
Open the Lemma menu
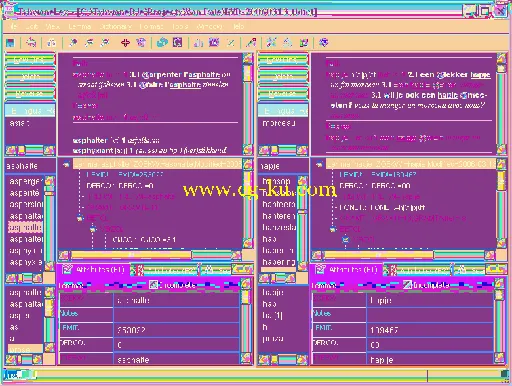(x=80, y=26)
